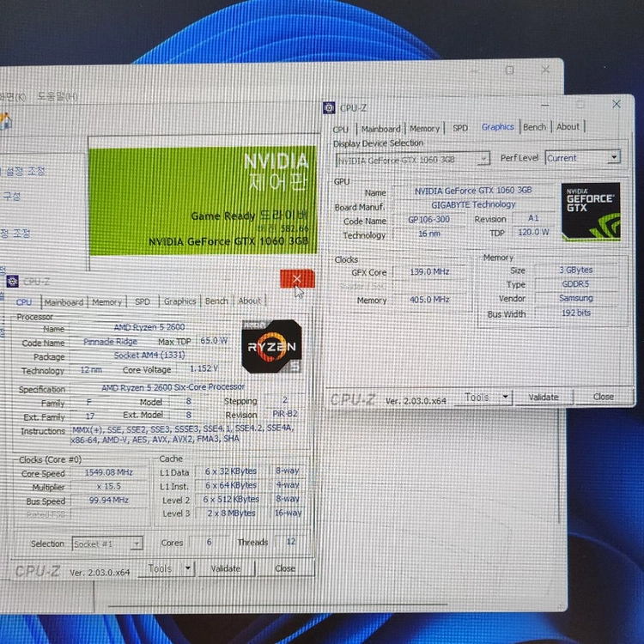Open Bench tab in the CPU window

click(x=216, y=301)
